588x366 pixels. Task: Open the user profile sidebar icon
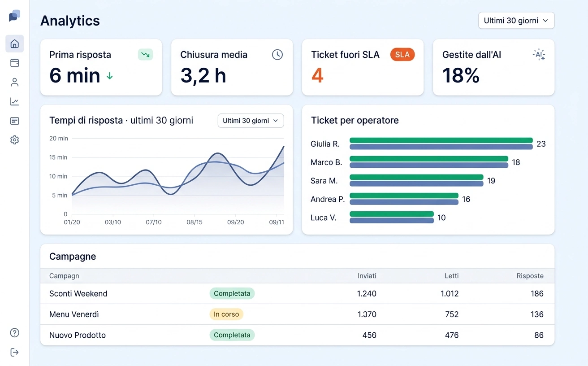[x=14, y=82]
